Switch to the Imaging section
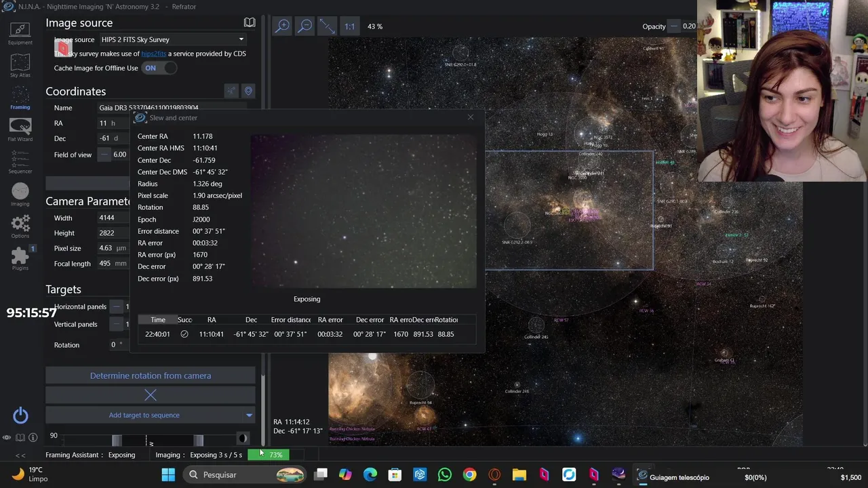The image size is (868, 488). [20, 195]
